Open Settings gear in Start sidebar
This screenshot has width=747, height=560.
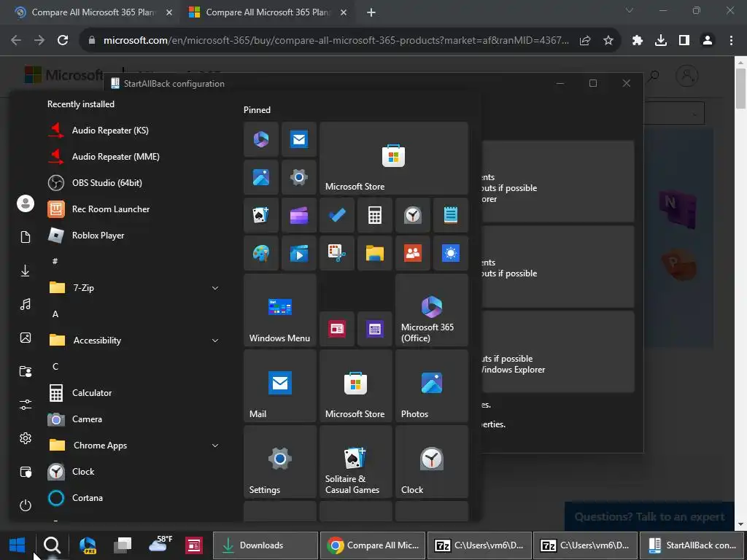coord(26,438)
